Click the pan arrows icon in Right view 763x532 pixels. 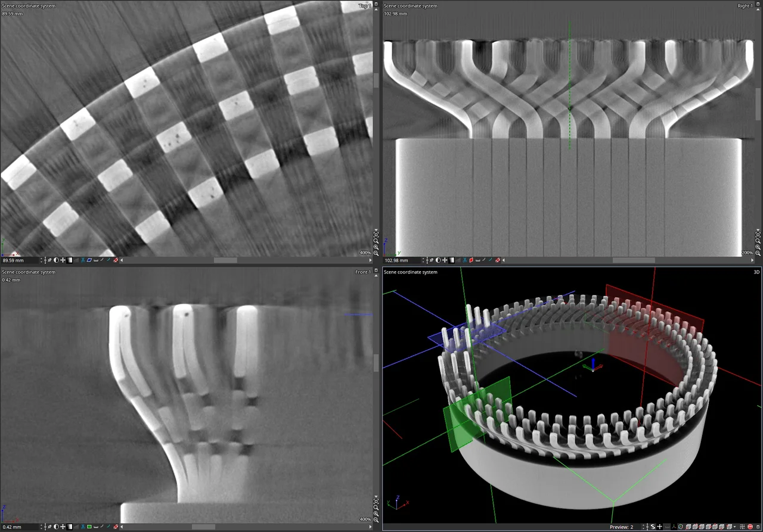click(445, 260)
